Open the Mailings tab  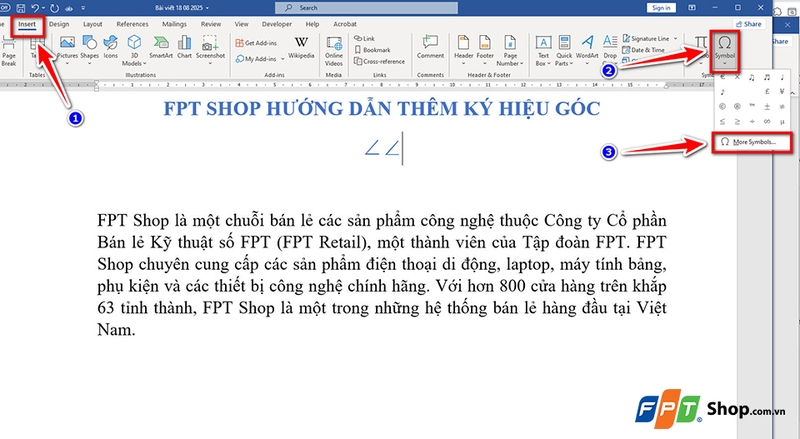point(174,24)
